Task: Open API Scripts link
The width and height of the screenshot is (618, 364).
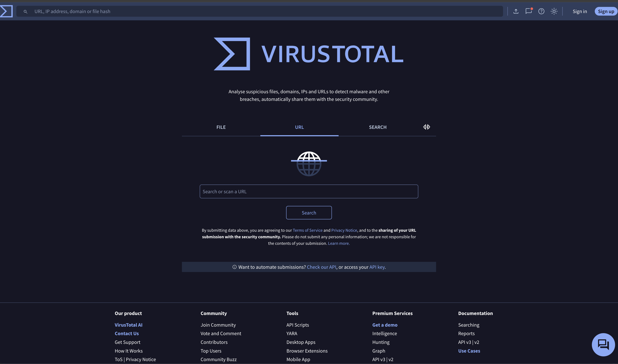Action: tap(298, 325)
